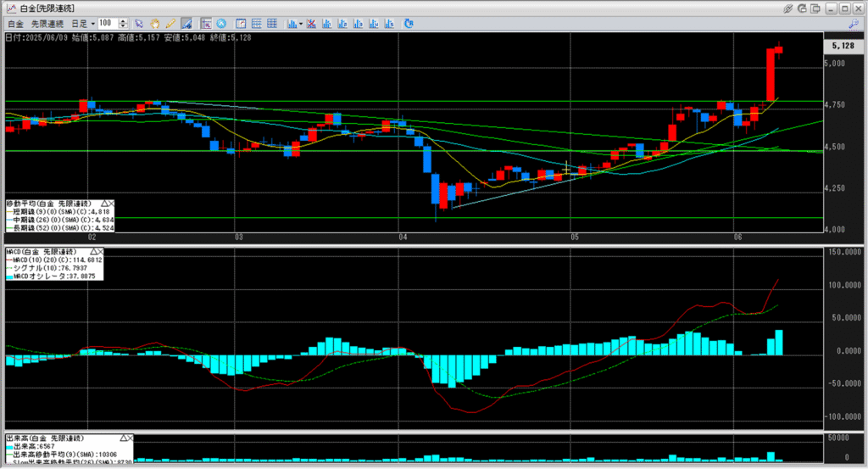This screenshot has width=868, height=469.
Task: Click the 白金 symbol button
Action: tap(14, 23)
